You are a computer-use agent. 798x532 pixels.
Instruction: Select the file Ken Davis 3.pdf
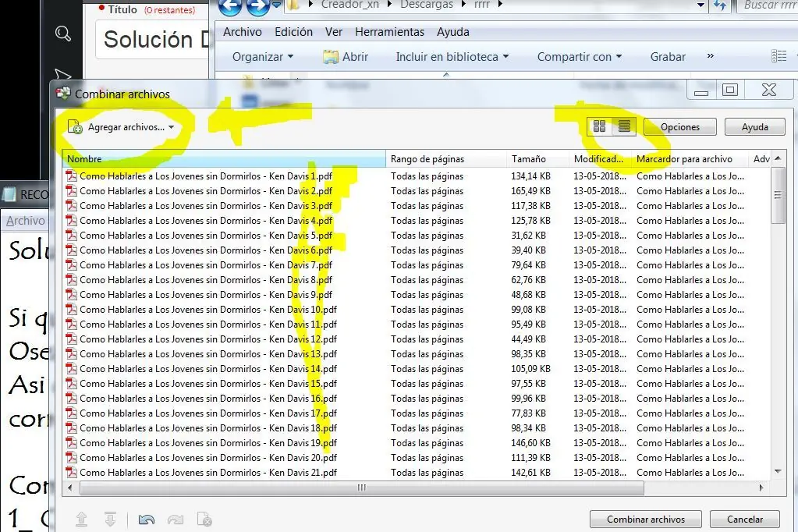click(x=206, y=206)
